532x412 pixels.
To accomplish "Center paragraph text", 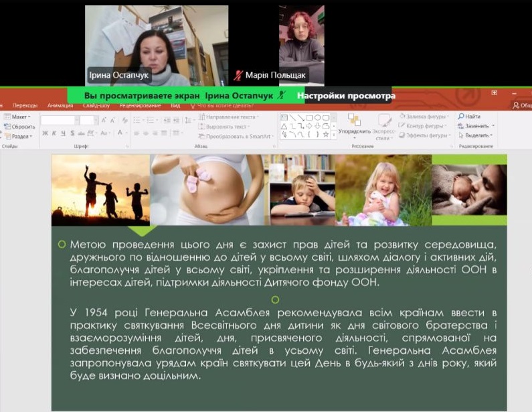I will (146, 133).
